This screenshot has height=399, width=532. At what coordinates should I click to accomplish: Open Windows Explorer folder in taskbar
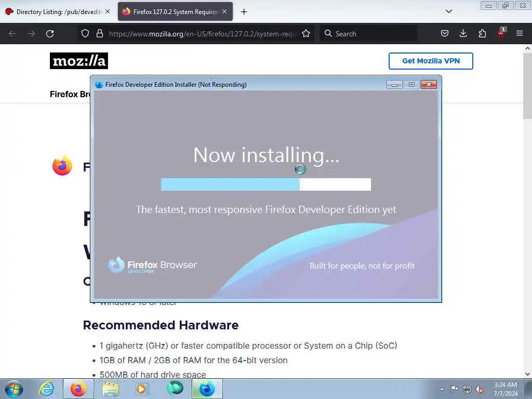coord(111,389)
